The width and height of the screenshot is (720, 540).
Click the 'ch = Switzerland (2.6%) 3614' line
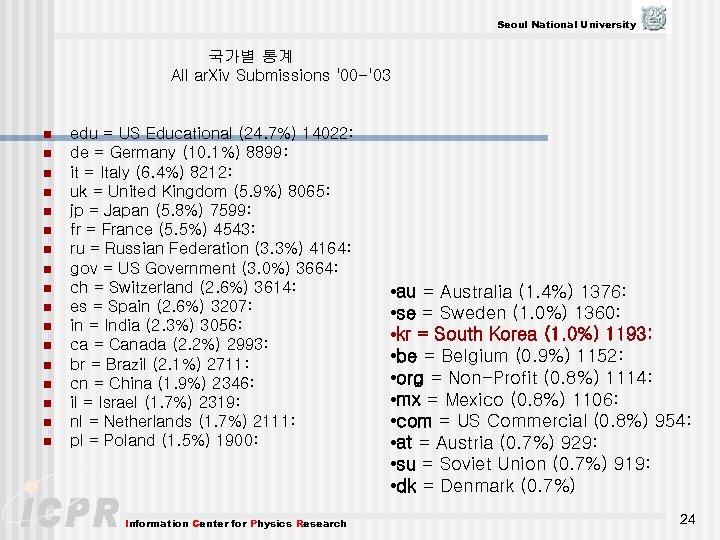pos(183,287)
